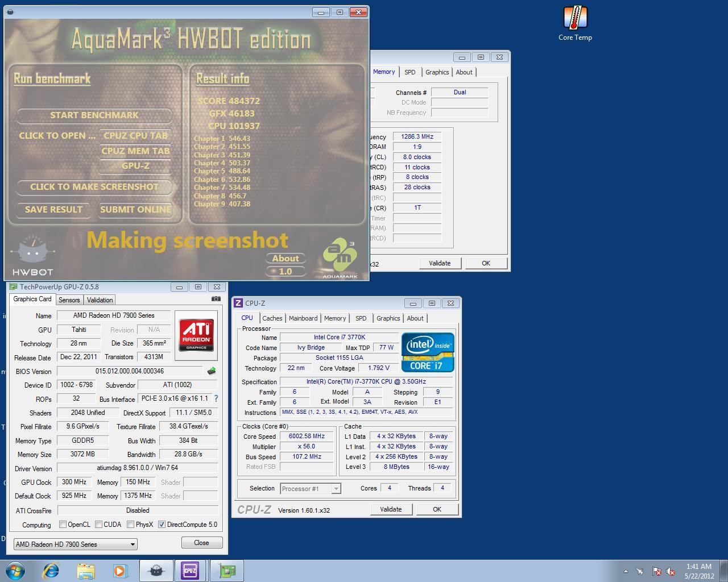Viewport: 728px width, 582px height.
Task: Launch Internet Explorer from taskbar
Action: [51, 571]
